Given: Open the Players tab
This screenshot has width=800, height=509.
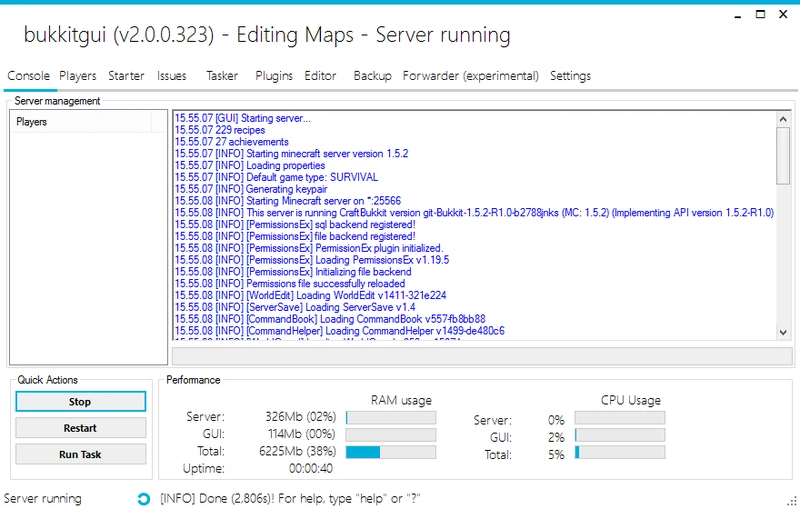Looking at the screenshot, I should click(78, 76).
